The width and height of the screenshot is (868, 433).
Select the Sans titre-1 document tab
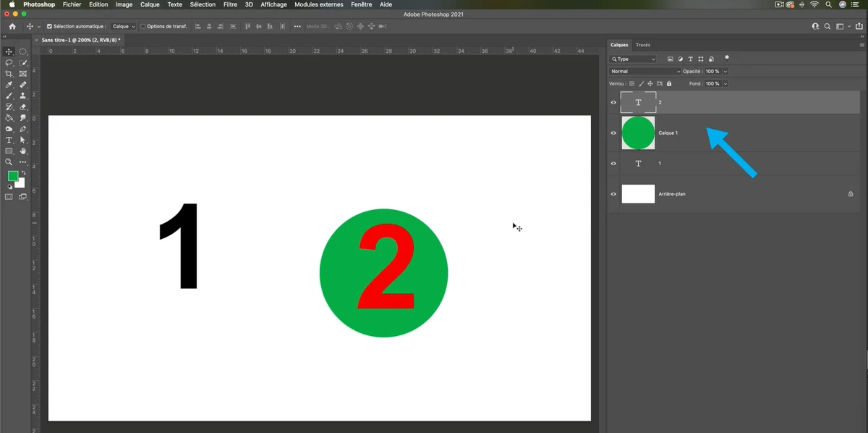click(x=79, y=40)
